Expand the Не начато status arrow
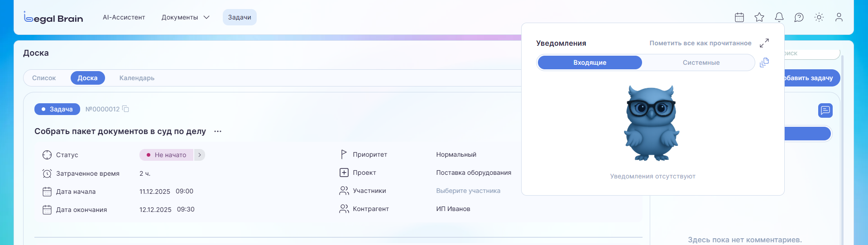Image resolution: width=868 pixels, height=245 pixels. (x=200, y=155)
